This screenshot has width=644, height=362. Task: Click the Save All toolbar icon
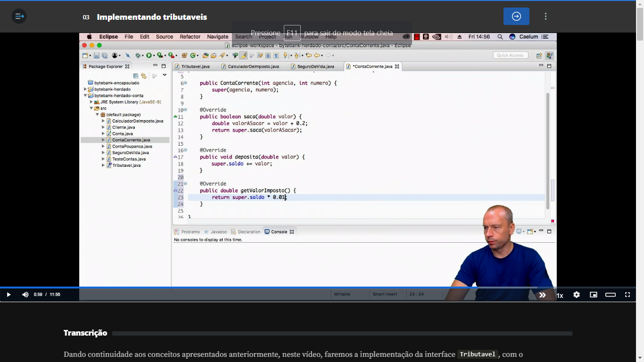point(105,56)
